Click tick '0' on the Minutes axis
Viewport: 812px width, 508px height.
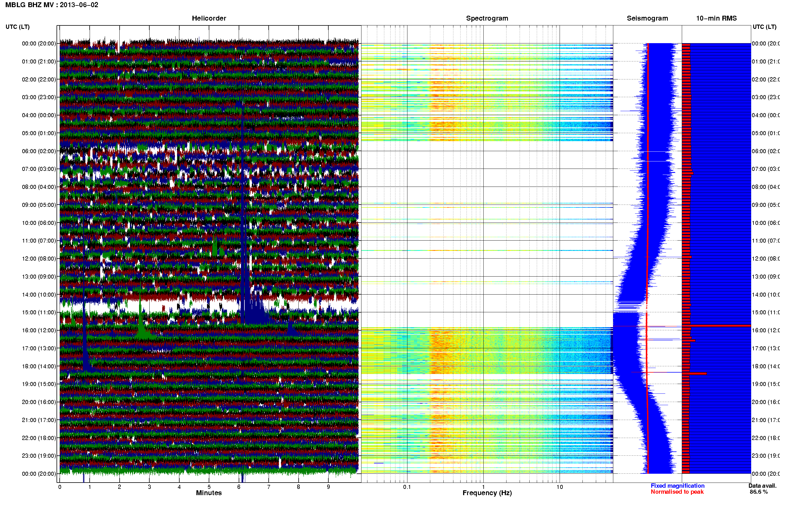(x=60, y=487)
